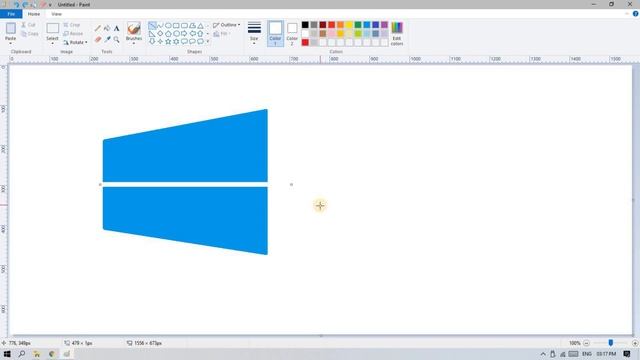Click the Undo arrow in title bar
The image size is (640, 360).
pyautogui.click(x=16, y=4)
